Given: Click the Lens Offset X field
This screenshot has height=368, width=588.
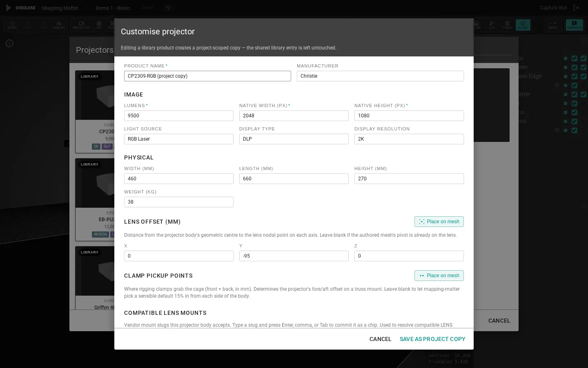Looking at the screenshot, I should (179, 256).
